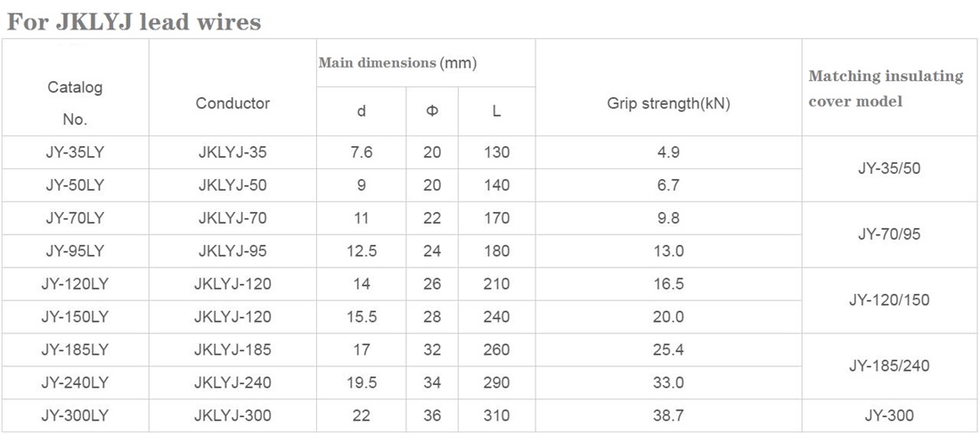
Task: Click the 12.5 d-dimension value
Action: pyautogui.click(x=362, y=250)
